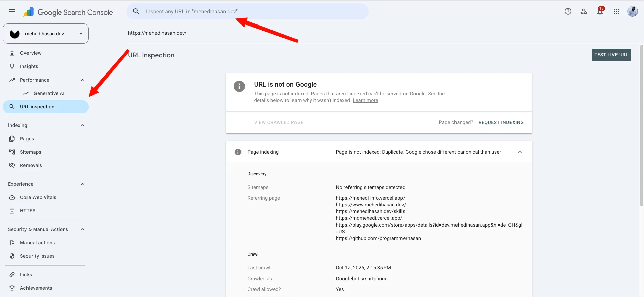Collapse the Performance section
The width and height of the screenshot is (644, 297).
tap(83, 80)
